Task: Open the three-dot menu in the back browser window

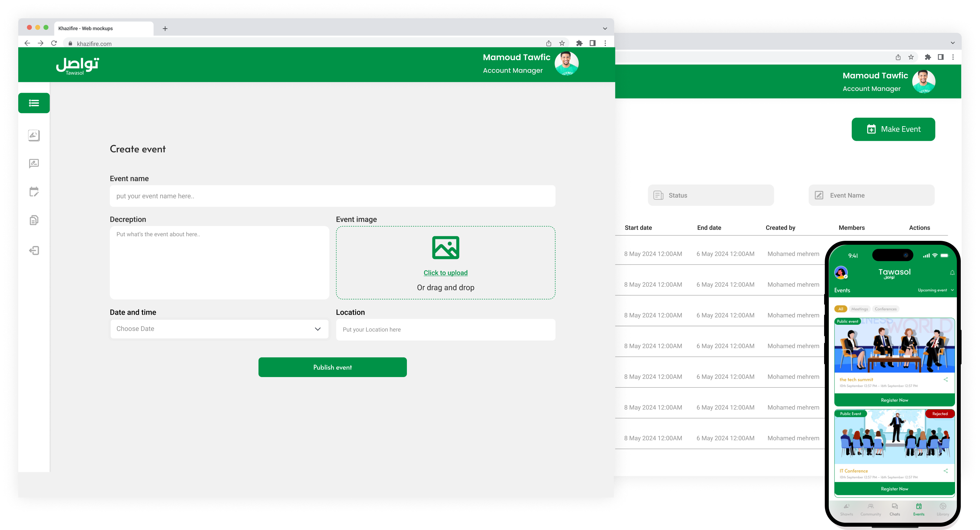Action: (953, 57)
